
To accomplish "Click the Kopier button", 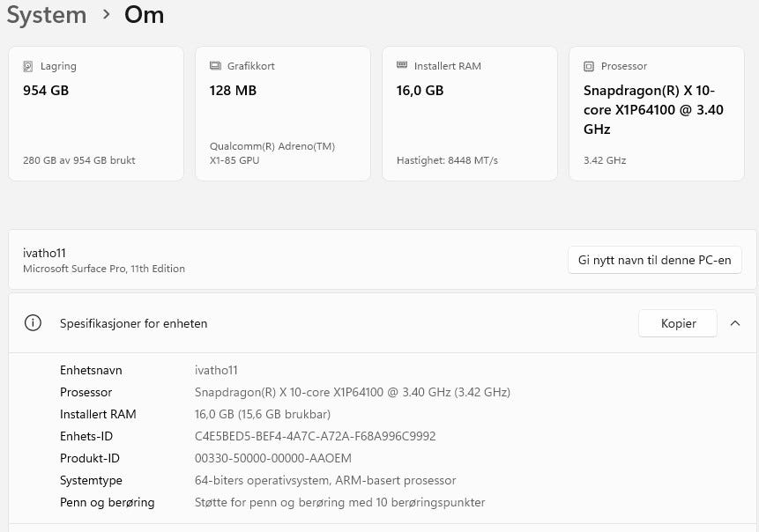I will pos(678,323).
